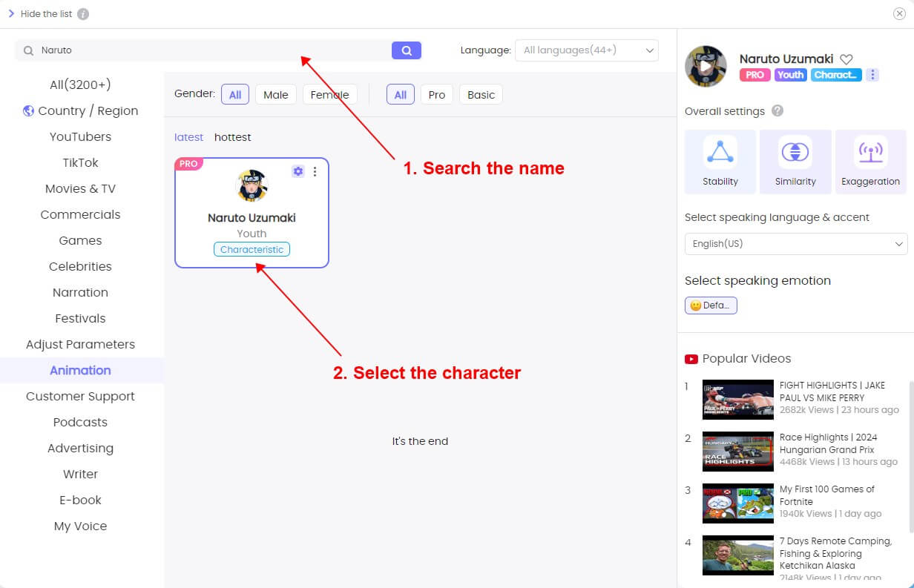The width and height of the screenshot is (914, 588).
Task: Click the PRO tag in the detail panel
Action: pos(754,75)
